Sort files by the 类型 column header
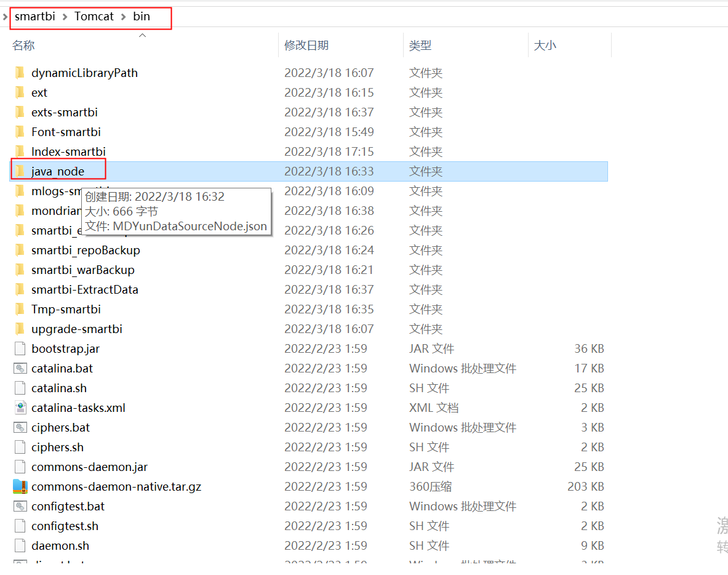 [x=420, y=46]
